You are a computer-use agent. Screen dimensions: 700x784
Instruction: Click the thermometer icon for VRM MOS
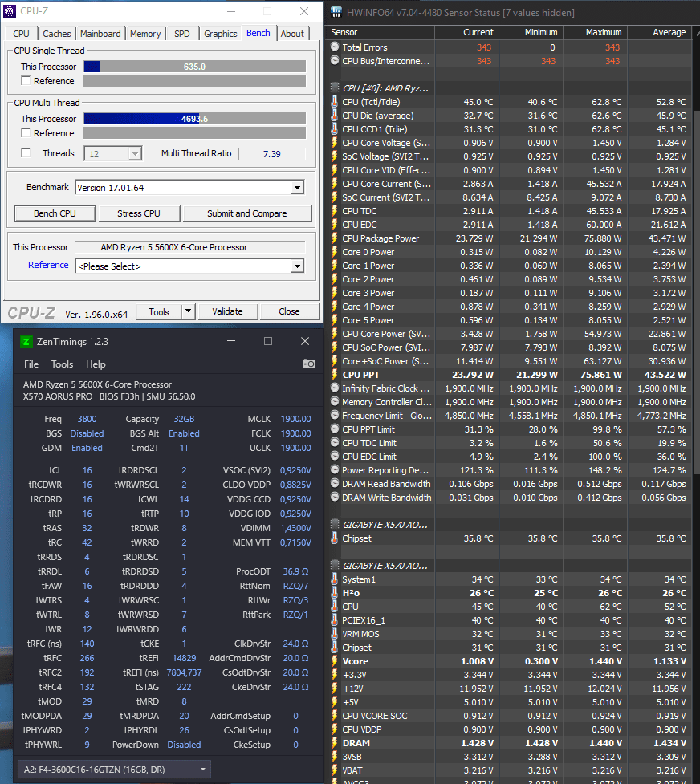click(x=335, y=633)
